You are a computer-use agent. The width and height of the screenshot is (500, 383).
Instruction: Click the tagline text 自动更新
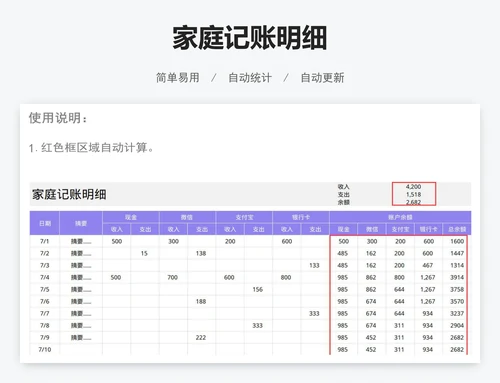click(x=322, y=78)
